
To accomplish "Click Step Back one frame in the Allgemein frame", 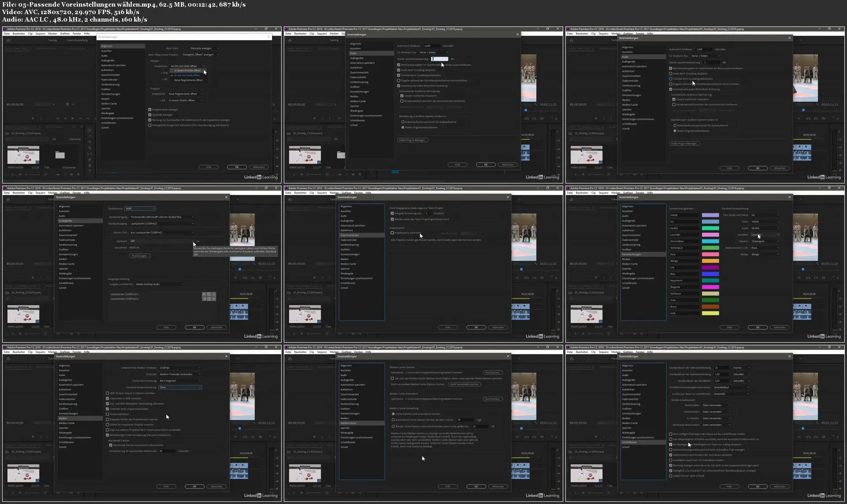I will point(65,118).
